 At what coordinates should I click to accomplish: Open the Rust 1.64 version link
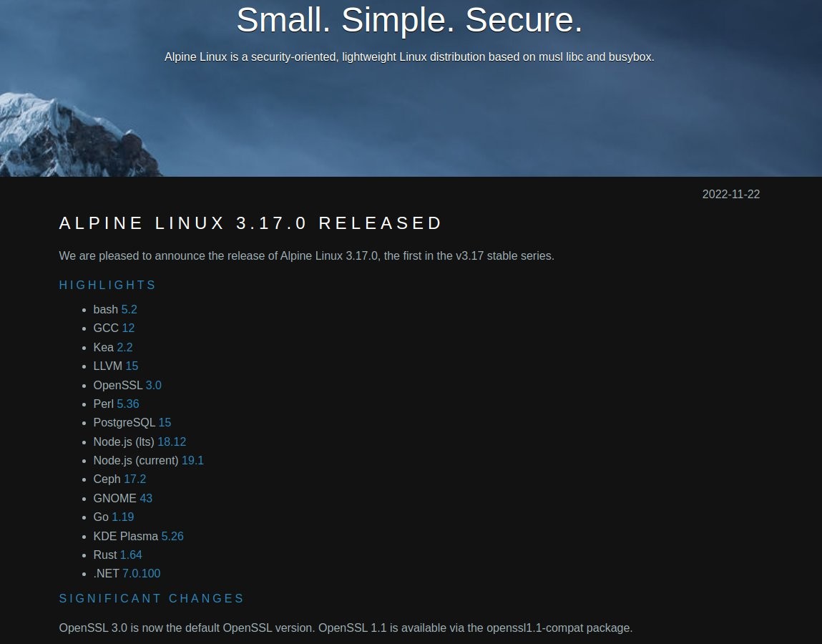tap(131, 555)
